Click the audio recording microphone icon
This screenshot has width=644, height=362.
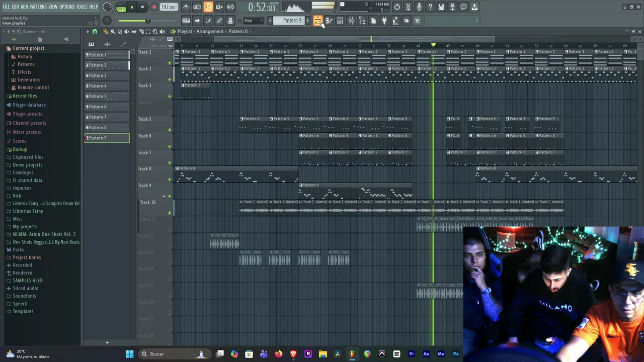point(419,7)
